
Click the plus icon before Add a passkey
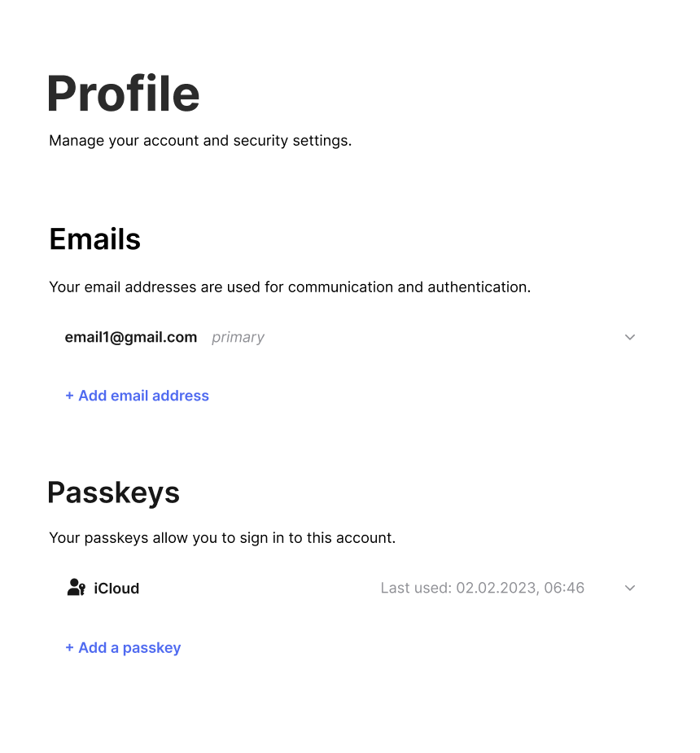tap(70, 648)
